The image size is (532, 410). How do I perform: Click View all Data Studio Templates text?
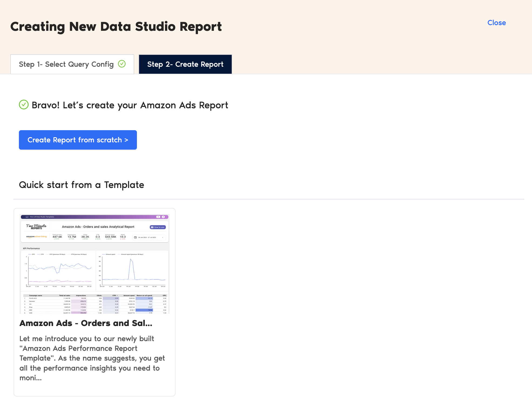tap(42, 217)
